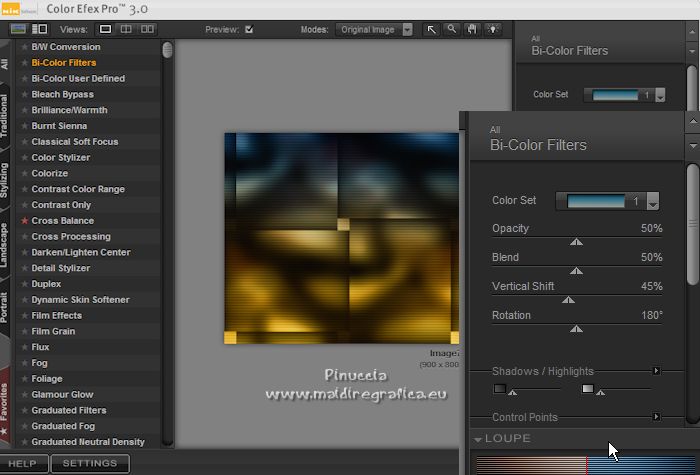
Task: Switch to the Favorites category tab
Action: click(4, 408)
